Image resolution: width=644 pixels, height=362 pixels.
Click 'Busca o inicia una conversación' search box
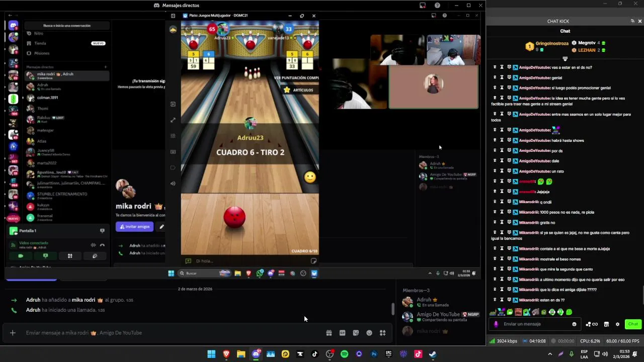[x=67, y=26]
